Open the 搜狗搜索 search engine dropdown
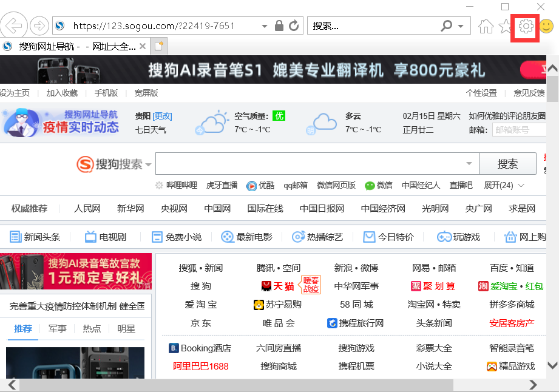This screenshot has width=559, height=392. point(147,164)
